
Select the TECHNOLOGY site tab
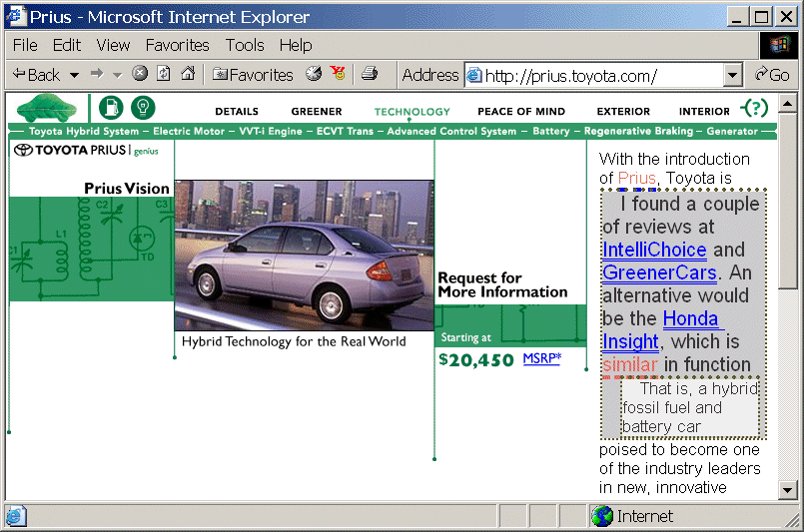click(x=411, y=112)
